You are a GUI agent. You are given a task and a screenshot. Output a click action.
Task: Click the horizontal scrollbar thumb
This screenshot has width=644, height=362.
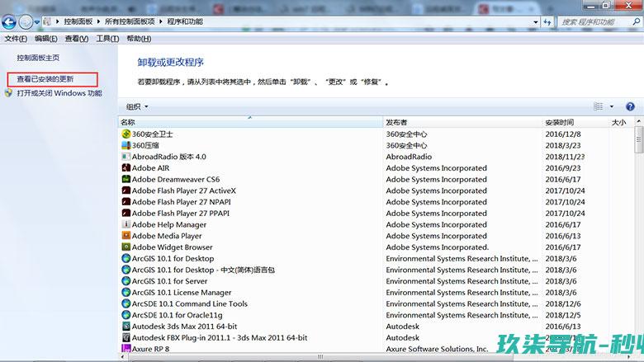pyautogui.click(x=320, y=357)
